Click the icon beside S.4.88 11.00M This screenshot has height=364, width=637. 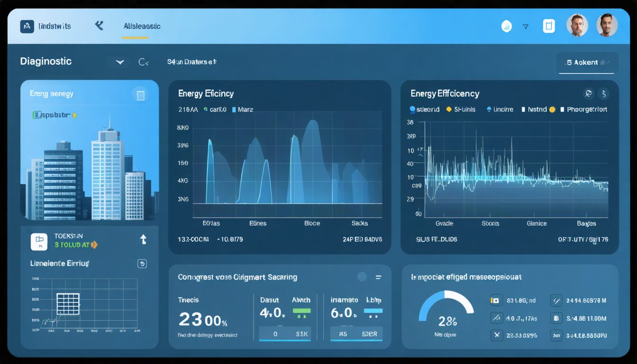pyautogui.click(x=556, y=318)
